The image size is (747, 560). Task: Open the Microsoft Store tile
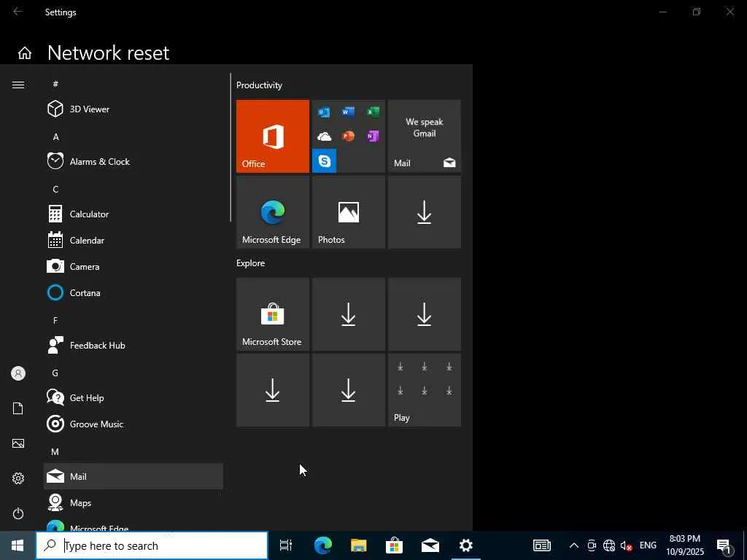(x=273, y=314)
